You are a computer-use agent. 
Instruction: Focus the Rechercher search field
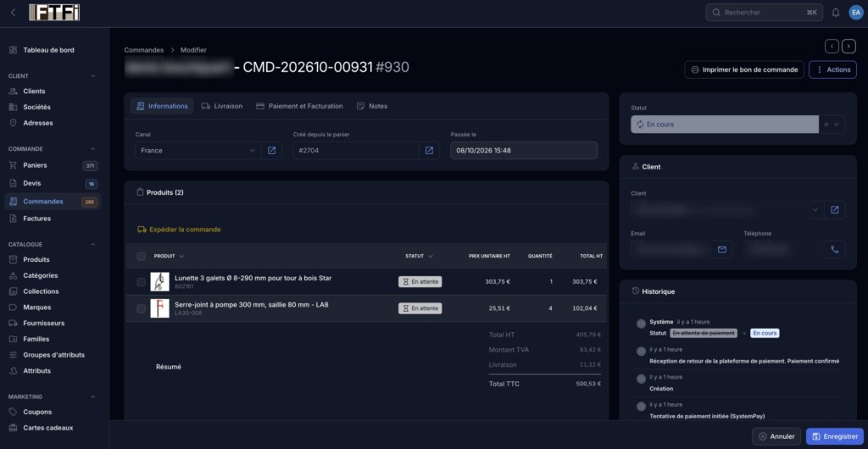(765, 12)
